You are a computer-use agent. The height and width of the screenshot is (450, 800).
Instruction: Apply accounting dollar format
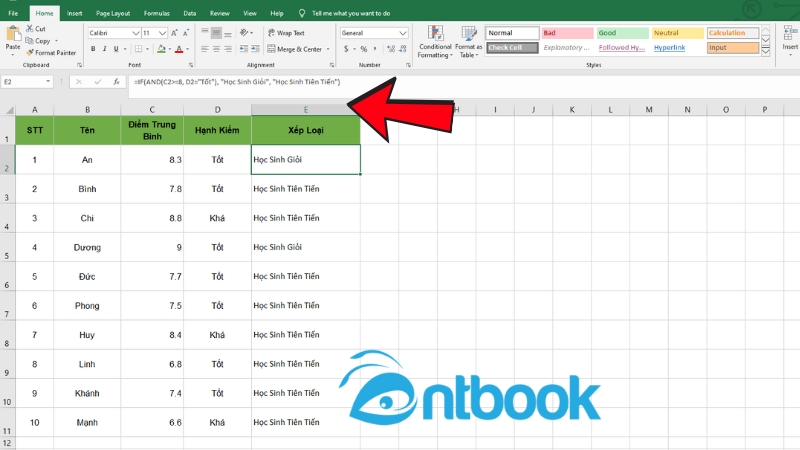(346, 49)
